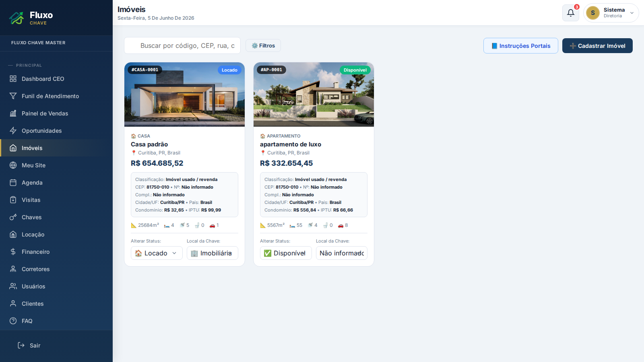Viewport: 644px width, 362px height.
Task: Click the bed icon on apartamento de luxo
Action: pyautogui.click(x=292, y=226)
